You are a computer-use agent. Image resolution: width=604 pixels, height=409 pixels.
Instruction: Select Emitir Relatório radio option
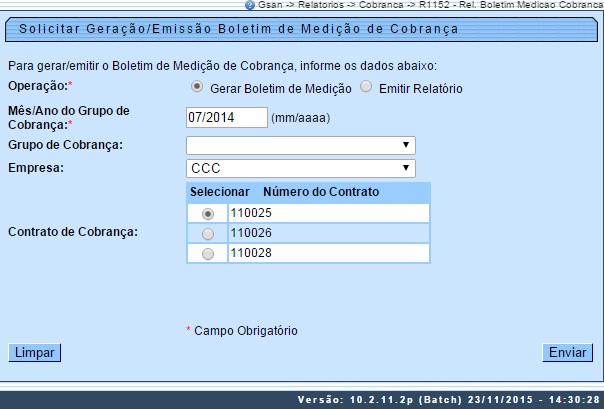tap(366, 87)
